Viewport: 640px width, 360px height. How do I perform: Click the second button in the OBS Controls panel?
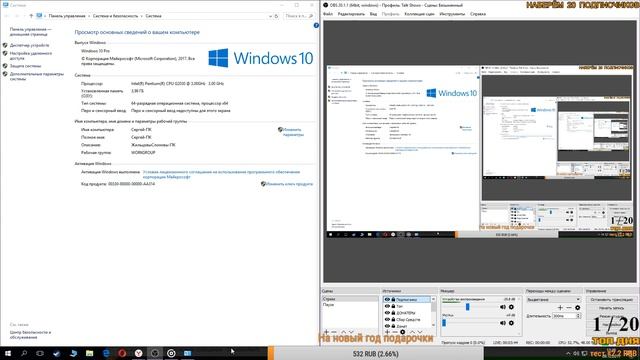611,308
